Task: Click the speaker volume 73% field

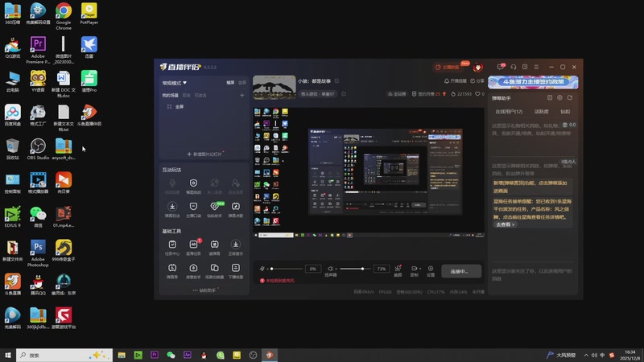Action: [382, 269]
